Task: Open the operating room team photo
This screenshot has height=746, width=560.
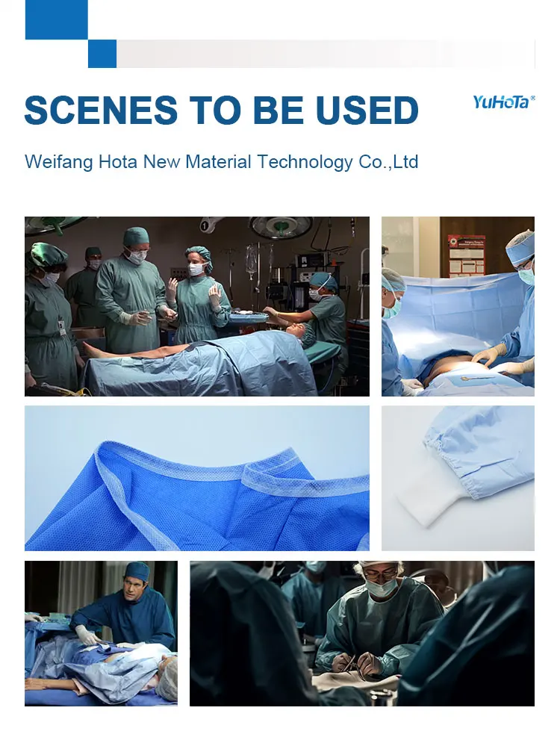Action: click(x=197, y=306)
